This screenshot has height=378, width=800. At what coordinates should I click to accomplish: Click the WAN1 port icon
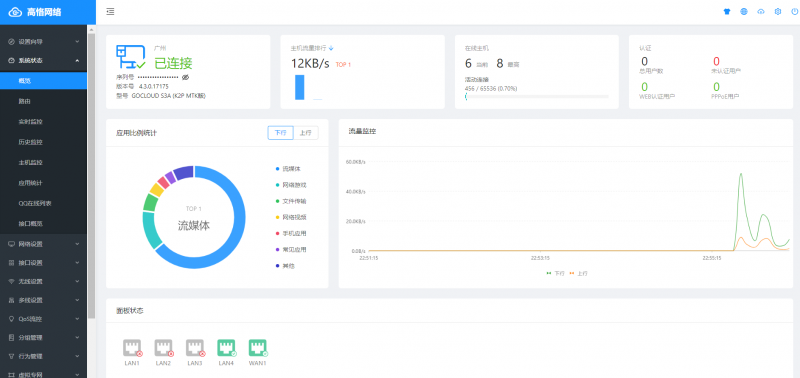point(258,348)
